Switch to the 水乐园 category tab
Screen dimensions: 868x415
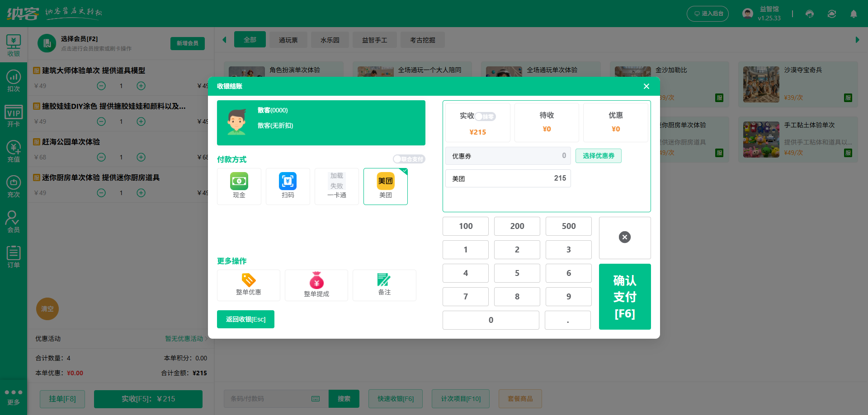pos(330,40)
